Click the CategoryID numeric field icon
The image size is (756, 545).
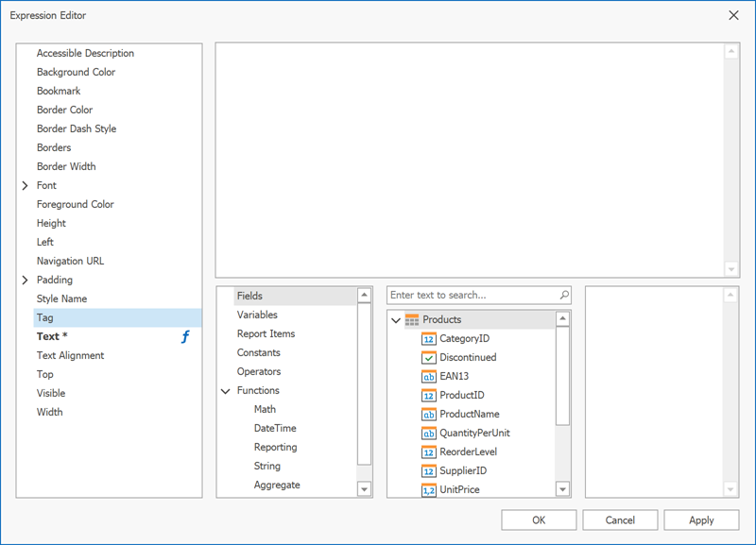click(428, 338)
